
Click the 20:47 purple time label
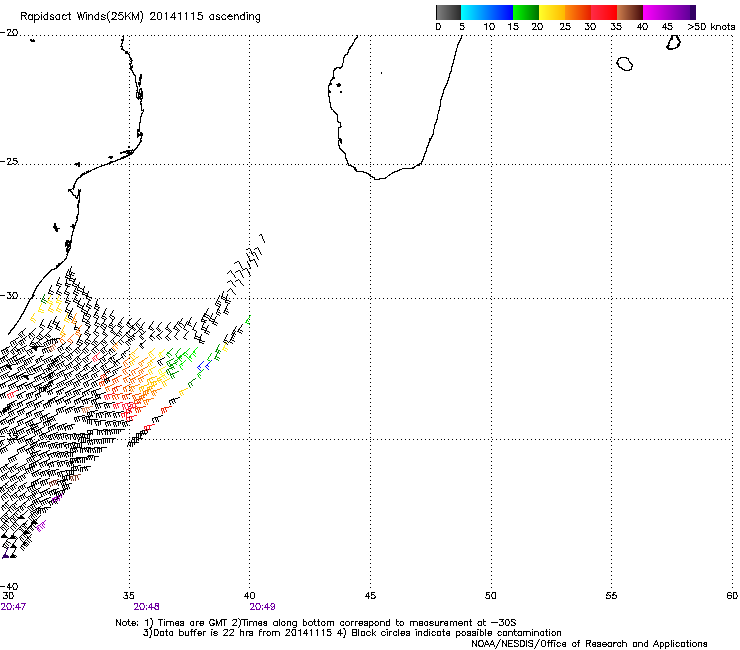coord(13,607)
